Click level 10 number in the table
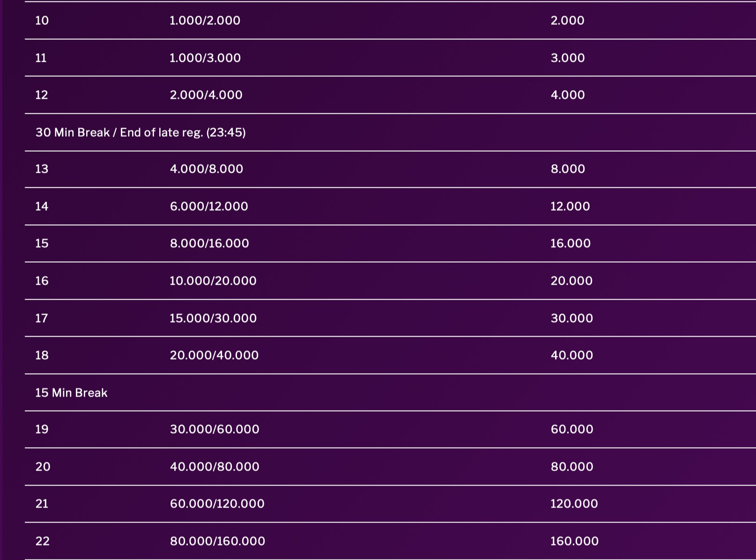The image size is (756, 560). (x=42, y=21)
